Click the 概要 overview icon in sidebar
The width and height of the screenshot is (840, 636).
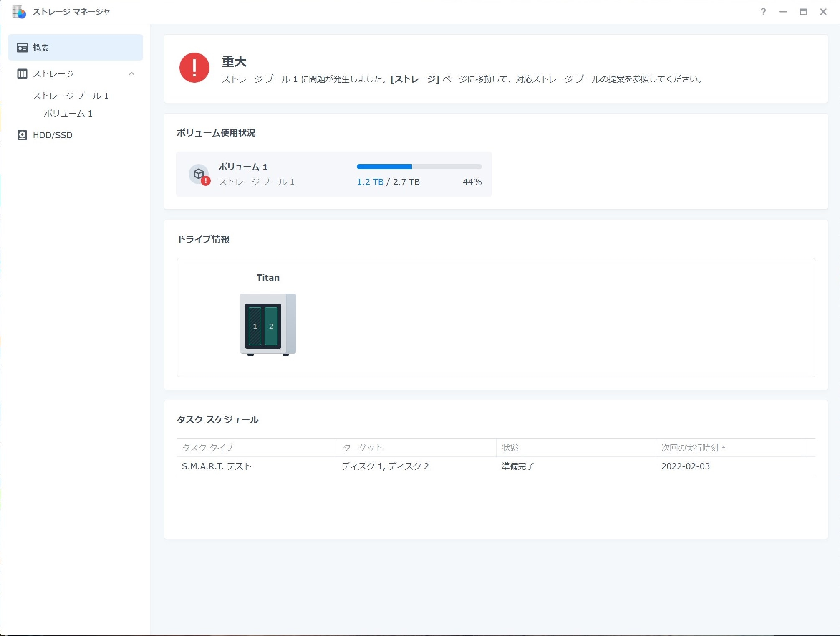coord(22,48)
